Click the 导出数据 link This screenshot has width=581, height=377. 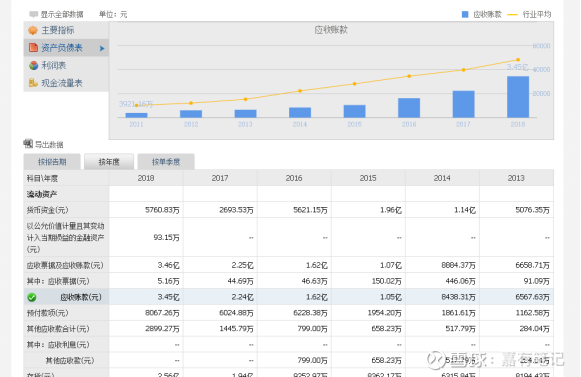[x=49, y=145]
